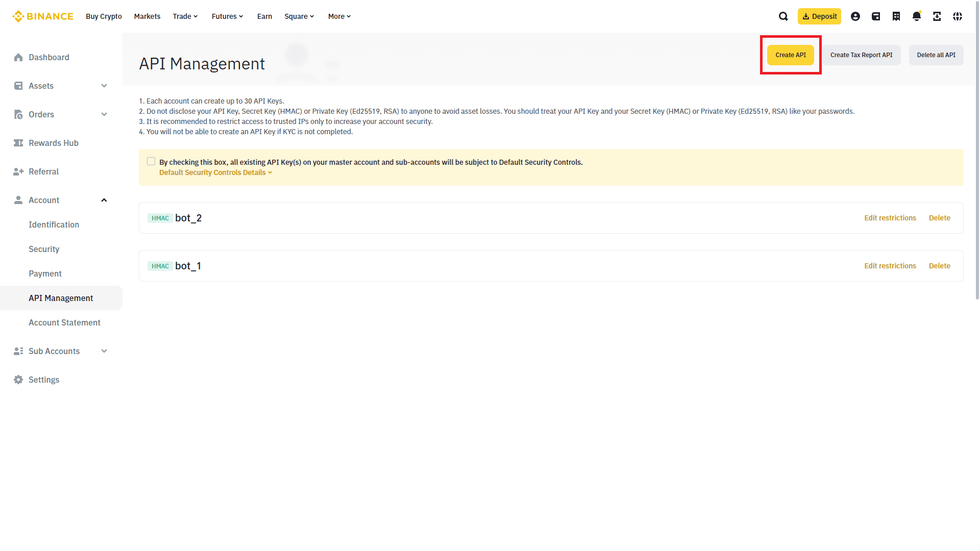Expand the Orders sidebar section chevron

[104, 114]
